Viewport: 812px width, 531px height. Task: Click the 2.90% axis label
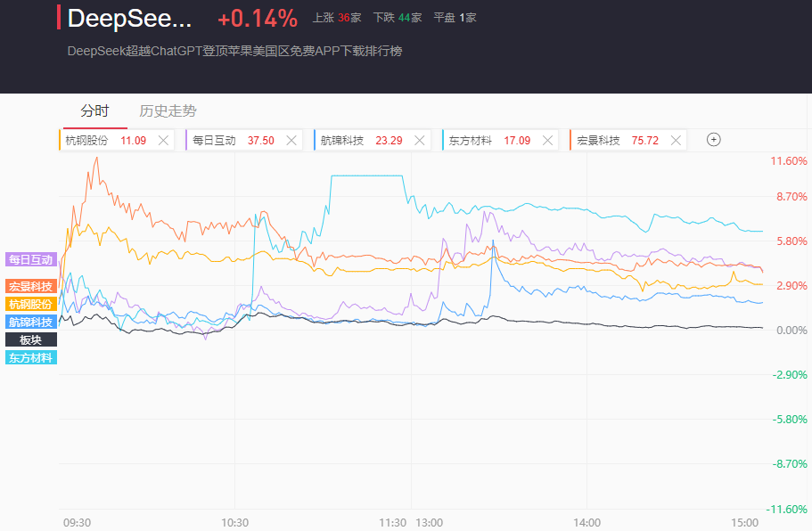(791, 286)
